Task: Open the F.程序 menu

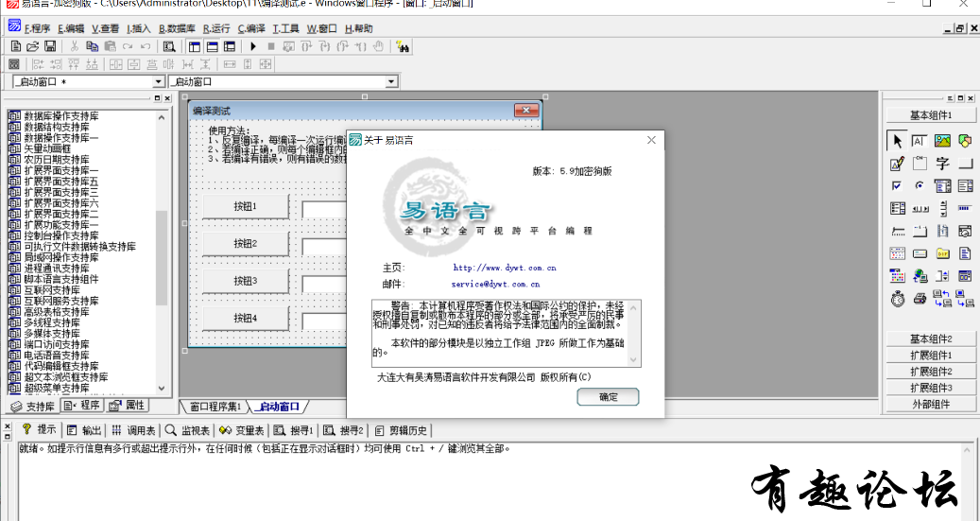Action: tap(37, 28)
